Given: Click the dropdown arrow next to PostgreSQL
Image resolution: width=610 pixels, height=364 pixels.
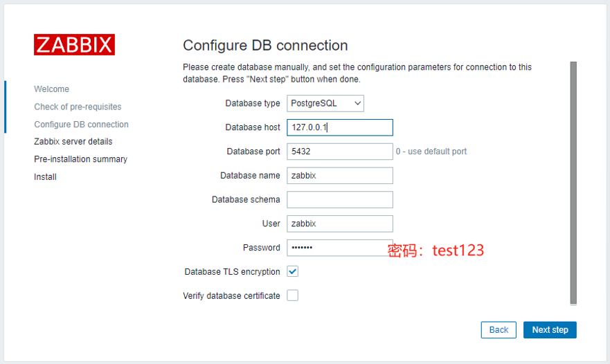Looking at the screenshot, I should pos(357,103).
